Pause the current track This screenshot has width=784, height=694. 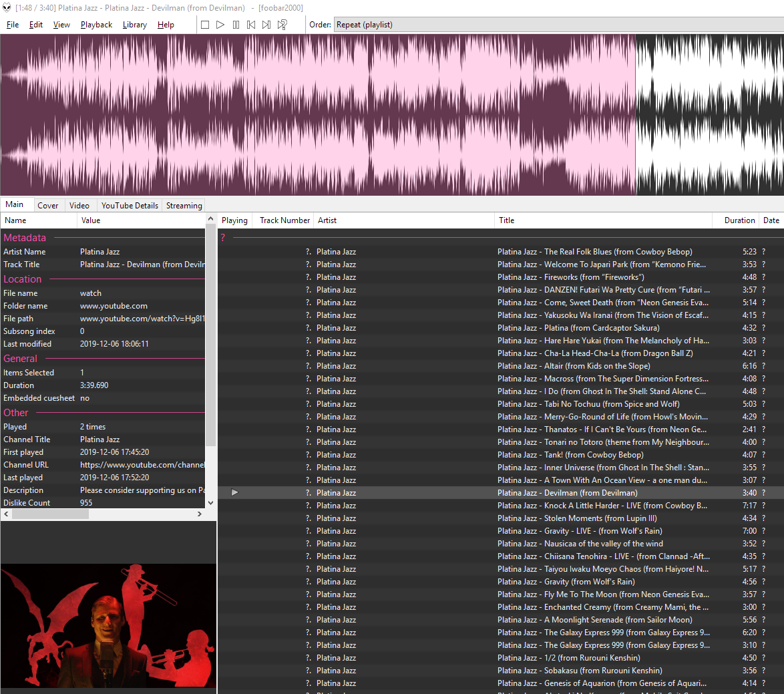236,25
